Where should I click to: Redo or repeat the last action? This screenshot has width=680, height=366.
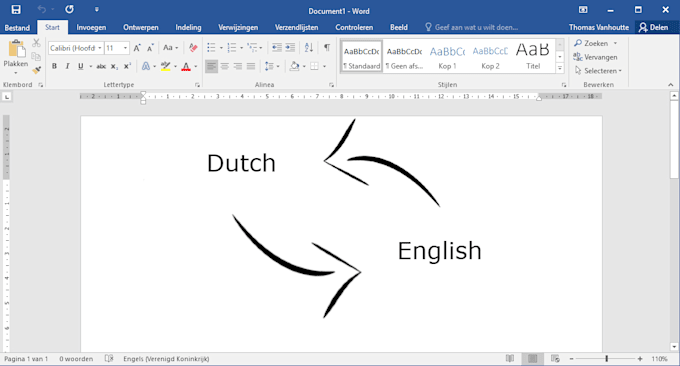(x=69, y=9)
